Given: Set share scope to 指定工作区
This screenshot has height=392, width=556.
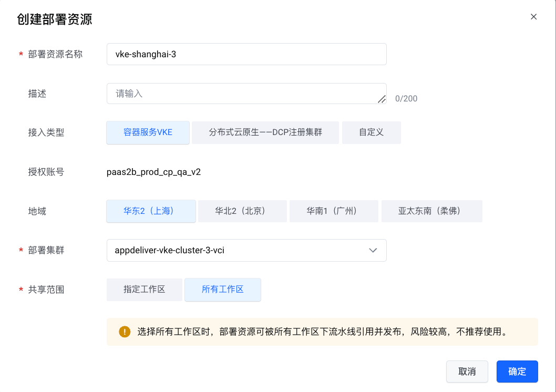Looking at the screenshot, I should point(145,290).
